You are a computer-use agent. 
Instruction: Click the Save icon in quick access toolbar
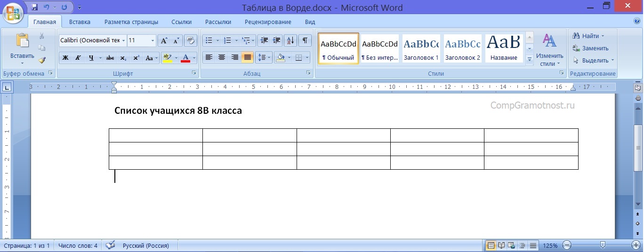tap(34, 8)
